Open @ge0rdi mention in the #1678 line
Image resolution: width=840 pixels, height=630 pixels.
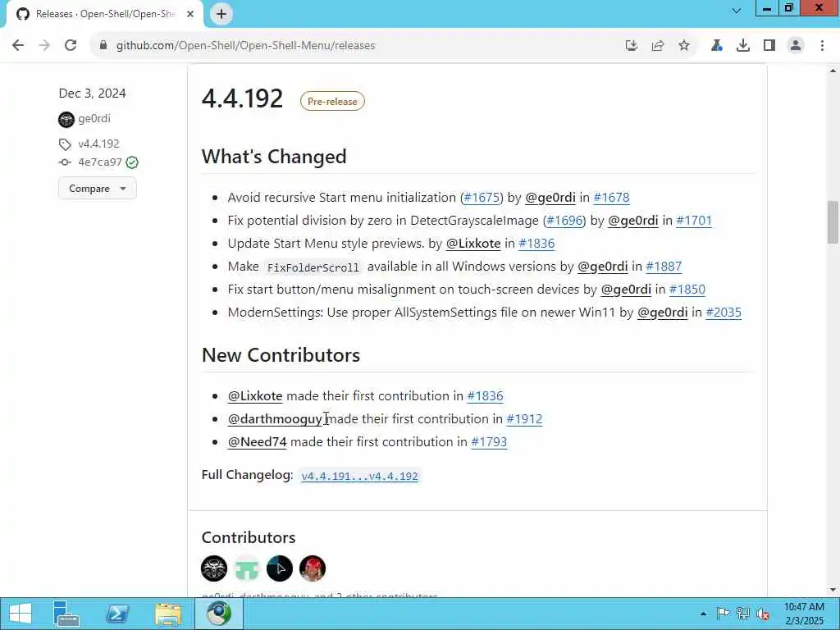coord(550,198)
